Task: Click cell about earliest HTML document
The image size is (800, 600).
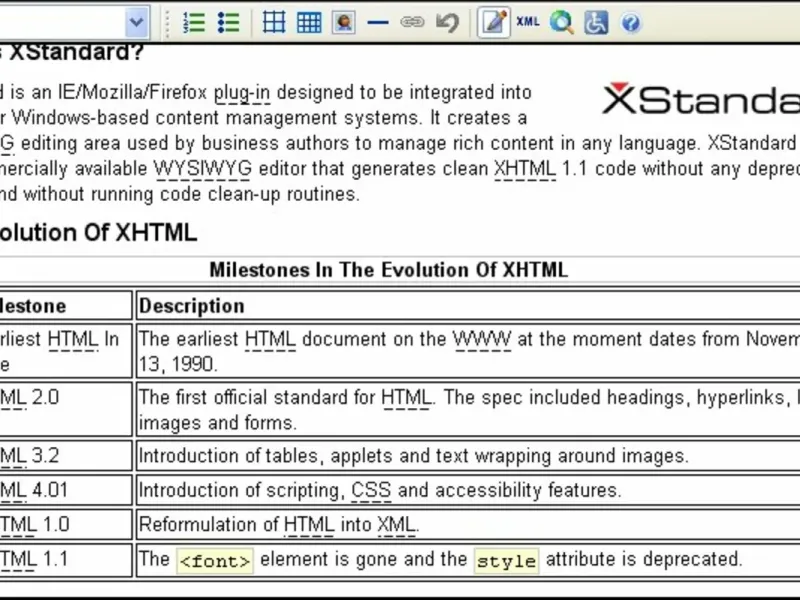Action: click(x=468, y=351)
